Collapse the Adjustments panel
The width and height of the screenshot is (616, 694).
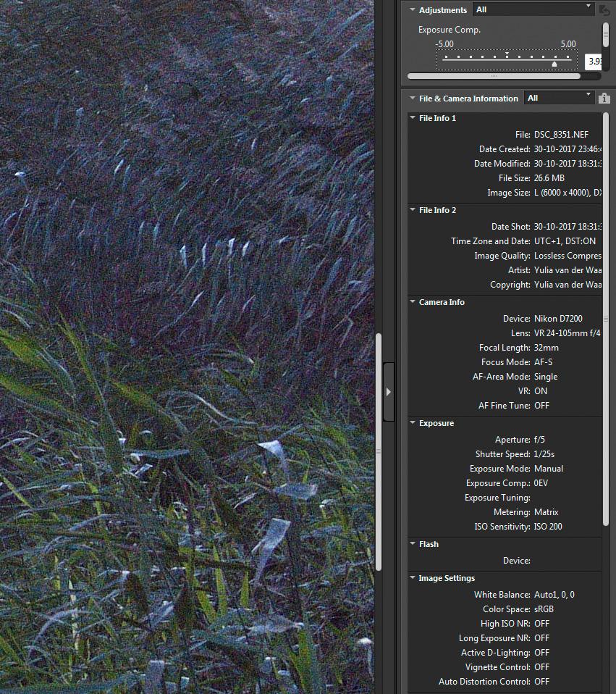412,9
